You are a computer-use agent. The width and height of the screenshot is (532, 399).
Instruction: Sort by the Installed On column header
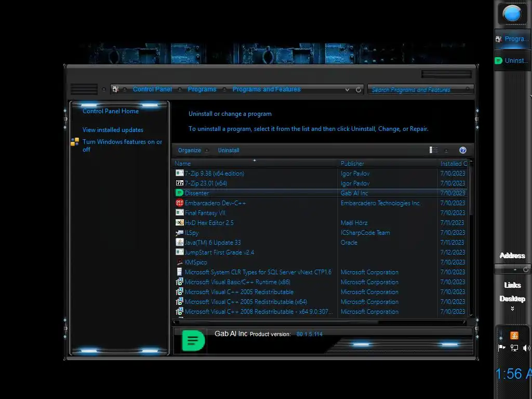coord(453,163)
